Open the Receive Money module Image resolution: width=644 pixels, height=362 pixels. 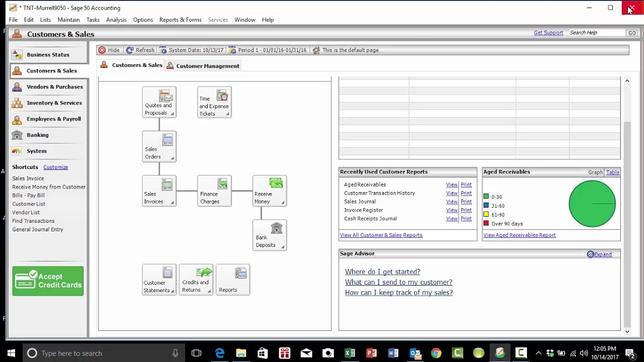pyautogui.click(x=270, y=191)
